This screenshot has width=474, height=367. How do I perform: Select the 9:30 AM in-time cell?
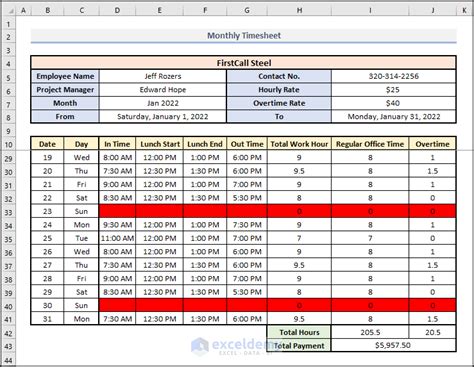pyautogui.click(x=117, y=225)
